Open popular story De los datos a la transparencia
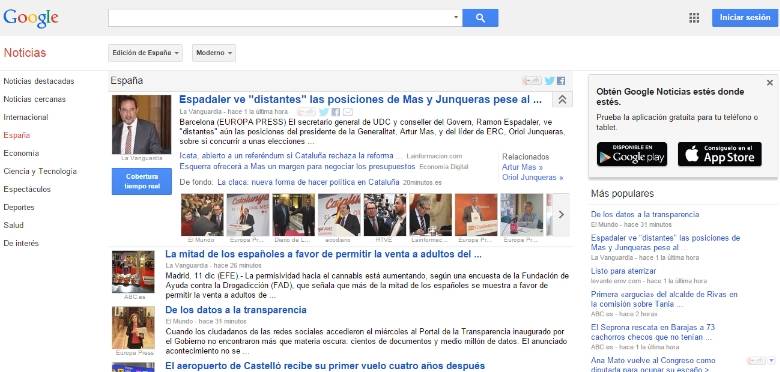Viewport: 780px width, 372px height. 645,214
